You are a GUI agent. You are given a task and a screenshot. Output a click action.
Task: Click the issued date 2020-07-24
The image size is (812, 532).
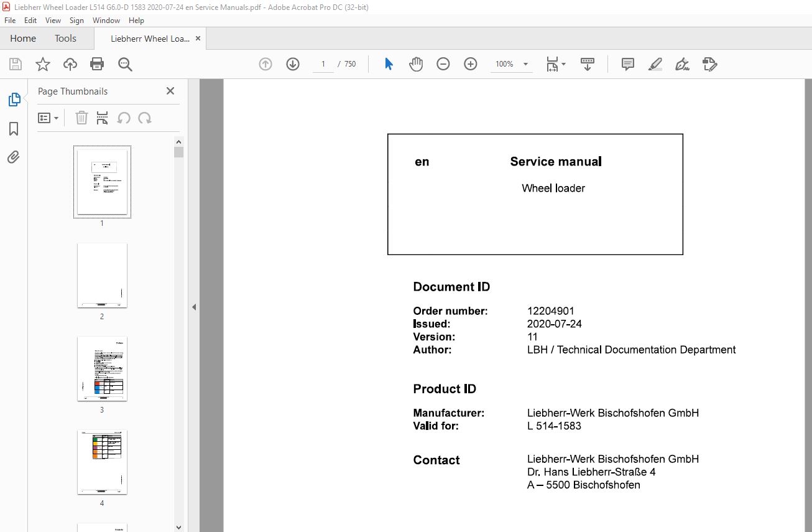click(x=555, y=324)
